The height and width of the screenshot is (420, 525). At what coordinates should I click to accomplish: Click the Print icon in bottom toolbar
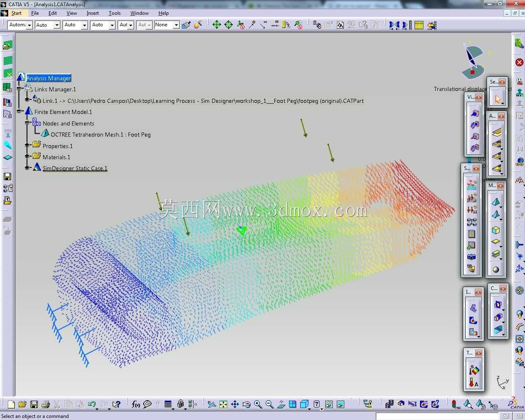point(45,404)
